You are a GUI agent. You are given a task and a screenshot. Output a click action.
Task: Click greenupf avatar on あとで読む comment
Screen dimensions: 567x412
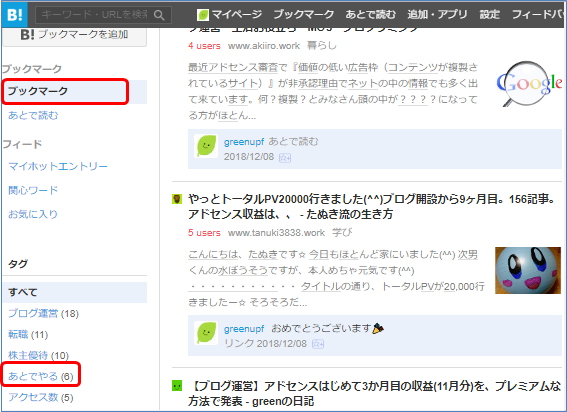tap(206, 146)
